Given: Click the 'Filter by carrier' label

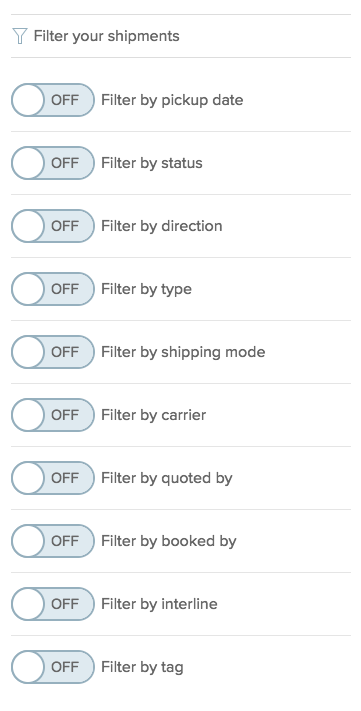Looking at the screenshot, I should pyautogui.click(x=153, y=415).
